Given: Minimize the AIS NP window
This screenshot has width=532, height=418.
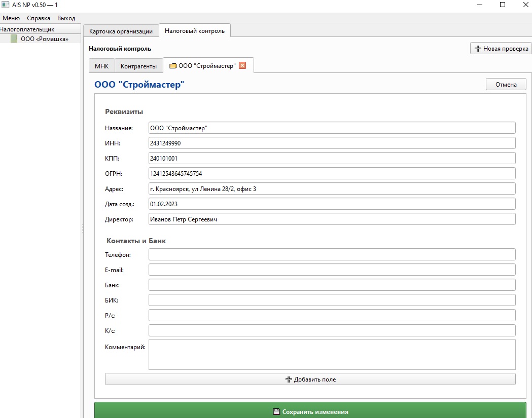Looking at the screenshot, I should click(480, 5).
